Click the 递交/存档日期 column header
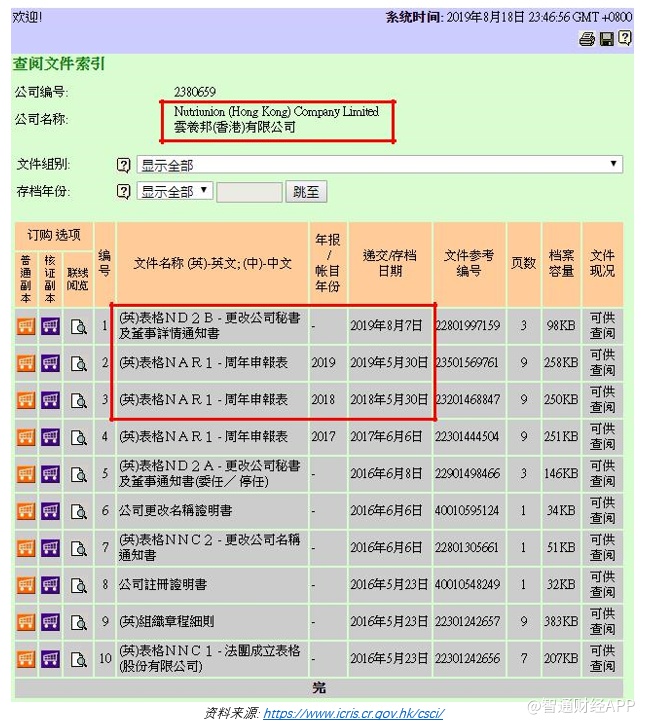645x725 pixels. pyautogui.click(x=390, y=263)
